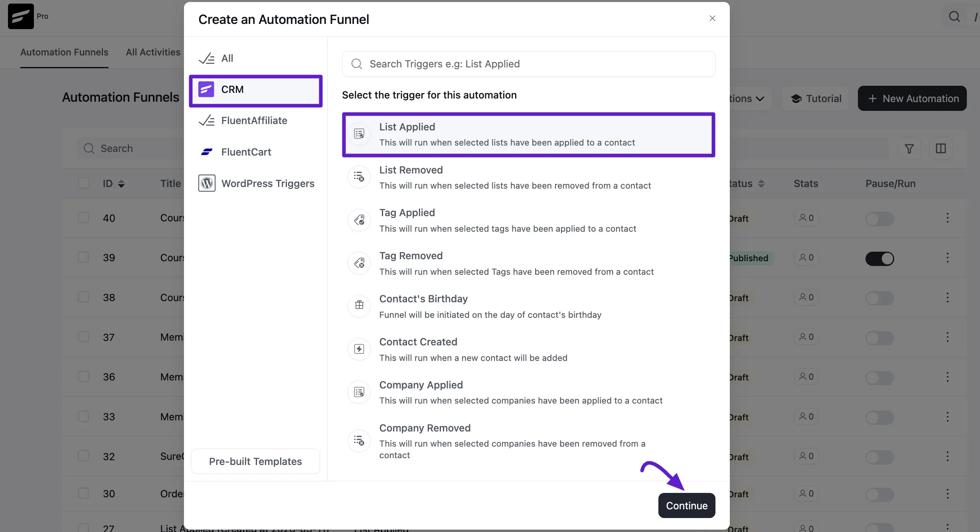Switch to the Automation Funnels tab
The width and height of the screenshot is (980, 532).
pyautogui.click(x=64, y=52)
